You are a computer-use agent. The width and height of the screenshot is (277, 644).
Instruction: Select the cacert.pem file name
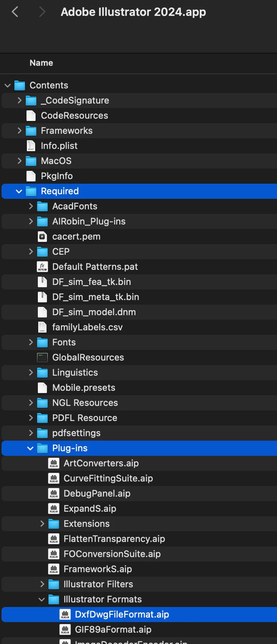pyautogui.click(x=76, y=237)
